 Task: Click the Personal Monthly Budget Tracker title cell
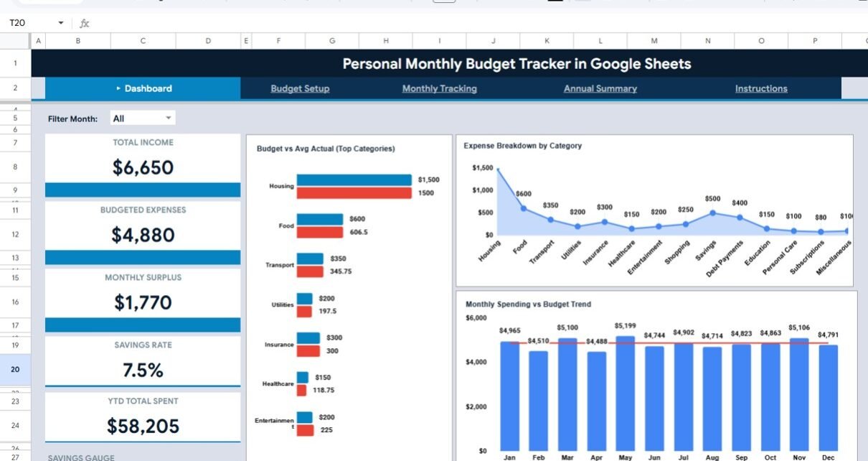(x=516, y=64)
